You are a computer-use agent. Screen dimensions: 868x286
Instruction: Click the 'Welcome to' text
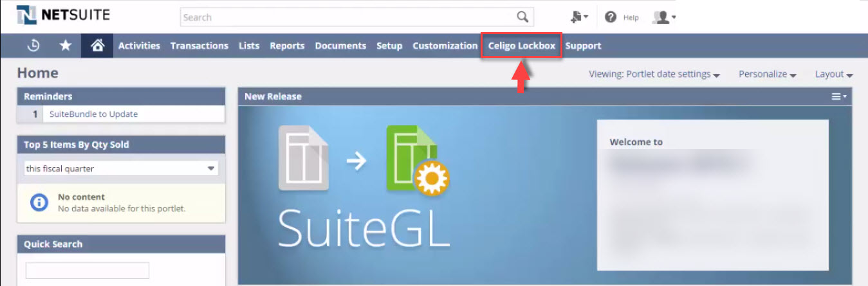[636, 142]
